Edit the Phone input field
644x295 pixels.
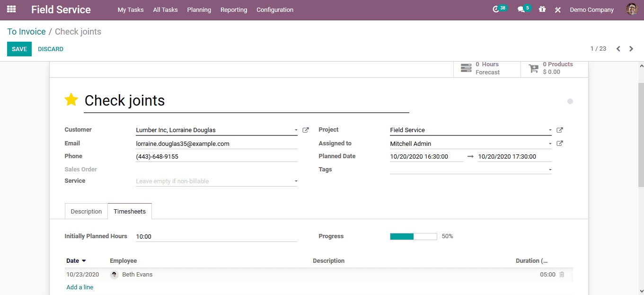point(217,156)
